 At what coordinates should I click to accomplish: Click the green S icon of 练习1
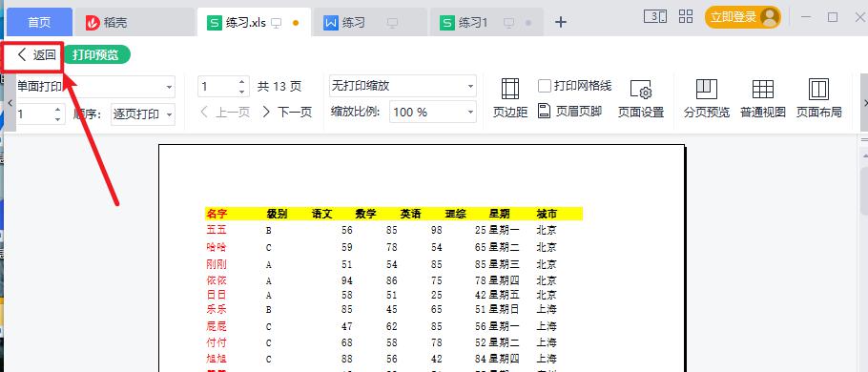tap(446, 23)
